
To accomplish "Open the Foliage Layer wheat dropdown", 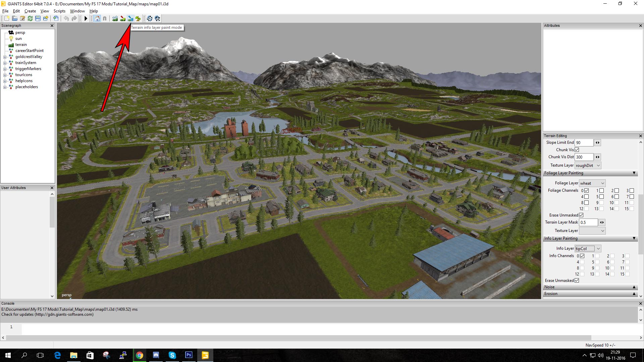I will [x=592, y=183].
